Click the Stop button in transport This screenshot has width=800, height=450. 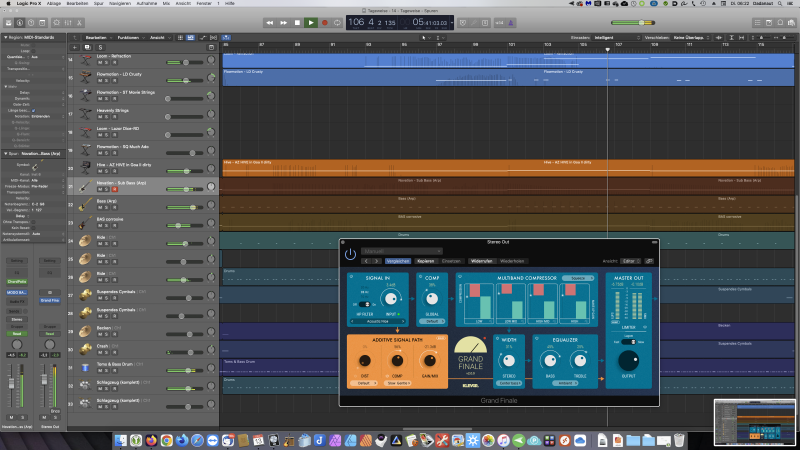coord(297,22)
